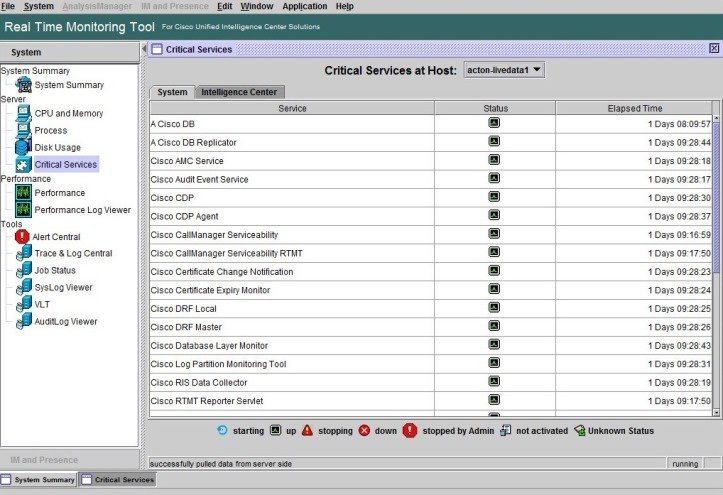Click the Performance graph icon
The width and height of the screenshot is (723, 495).
tap(23, 192)
